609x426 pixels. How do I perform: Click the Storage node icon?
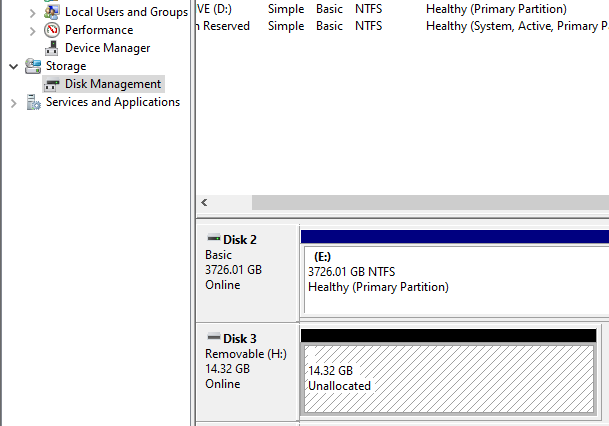[33, 66]
